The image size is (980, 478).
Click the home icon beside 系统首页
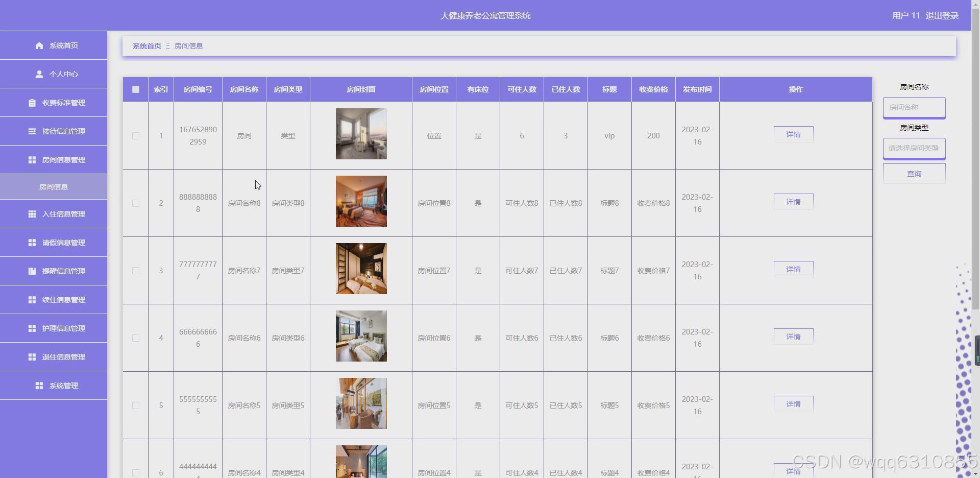[39, 45]
